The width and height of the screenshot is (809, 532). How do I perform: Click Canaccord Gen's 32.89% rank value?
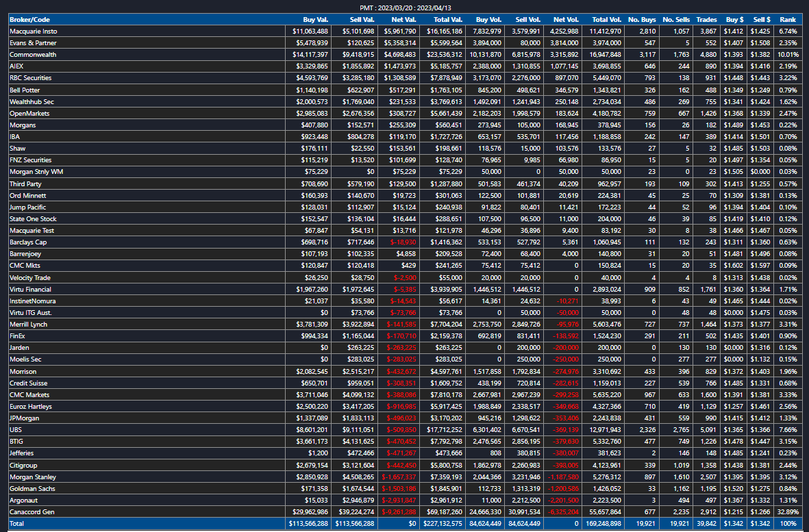(788, 512)
